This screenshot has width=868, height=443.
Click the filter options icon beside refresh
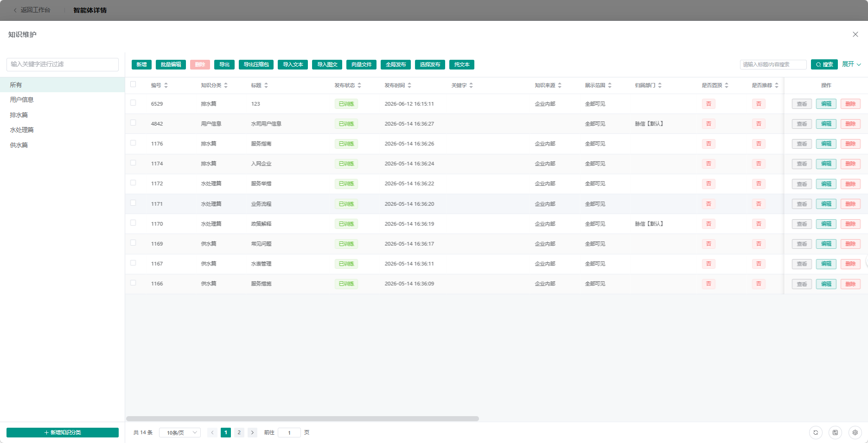[x=835, y=432]
